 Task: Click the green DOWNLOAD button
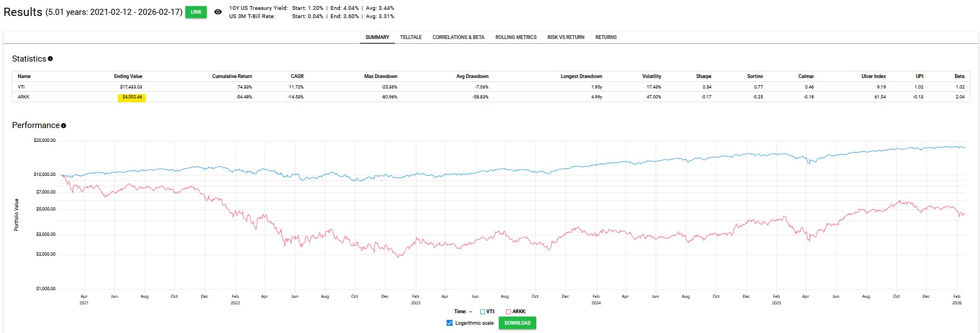pyautogui.click(x=517, y=323)
